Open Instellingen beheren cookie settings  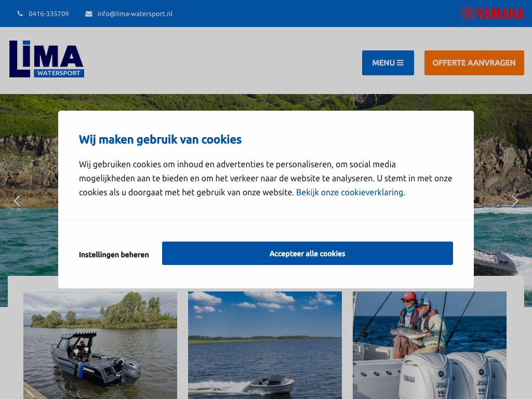point(114,255)
